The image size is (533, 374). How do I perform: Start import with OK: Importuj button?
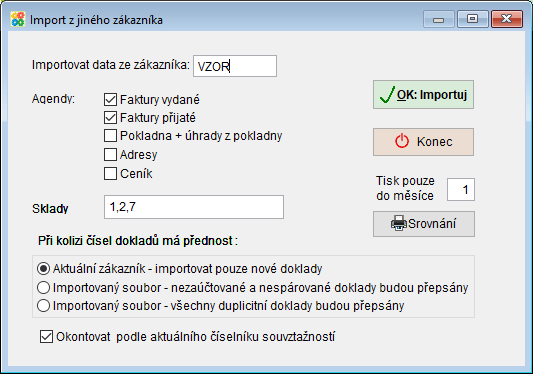(x=423, y=95)
